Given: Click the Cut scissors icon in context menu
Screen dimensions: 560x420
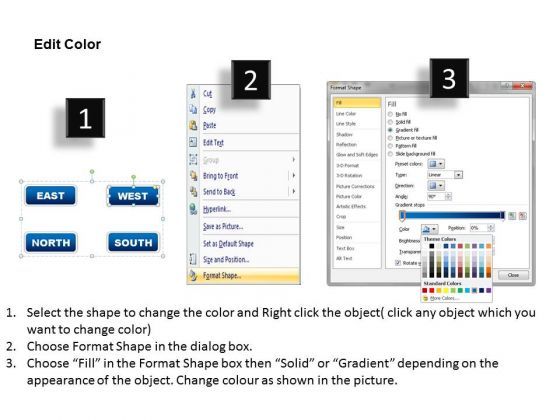Looking at the screenshot, I should coord(193,94).
